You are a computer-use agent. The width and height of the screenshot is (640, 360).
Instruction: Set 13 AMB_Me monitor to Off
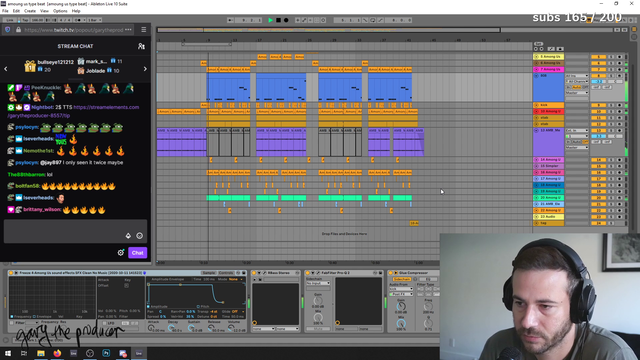585,142
